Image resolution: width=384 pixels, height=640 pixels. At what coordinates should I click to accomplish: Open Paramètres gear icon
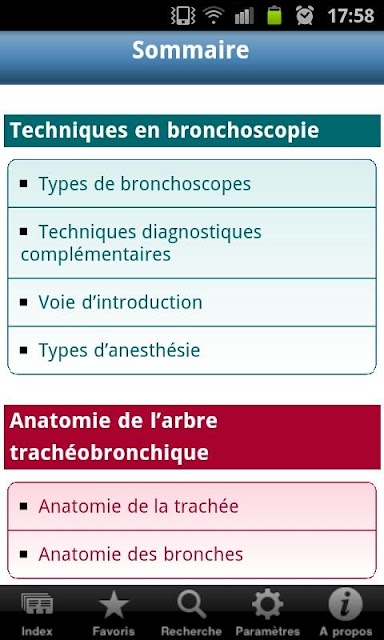coord(267,604)
